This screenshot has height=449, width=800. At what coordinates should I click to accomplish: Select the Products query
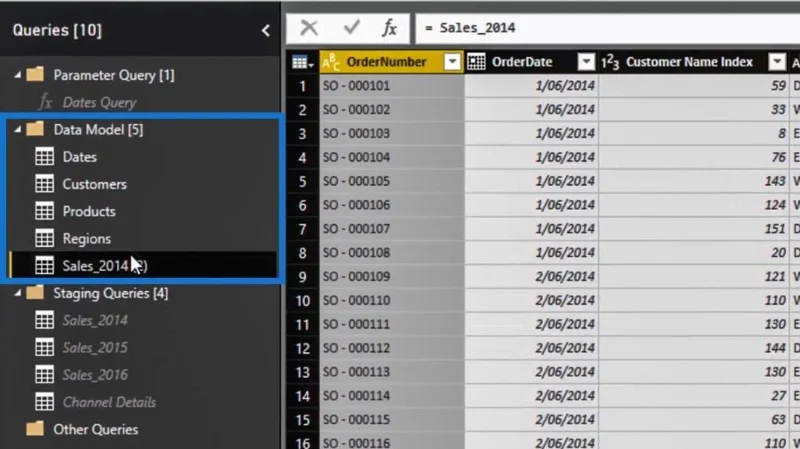(89, 211)
